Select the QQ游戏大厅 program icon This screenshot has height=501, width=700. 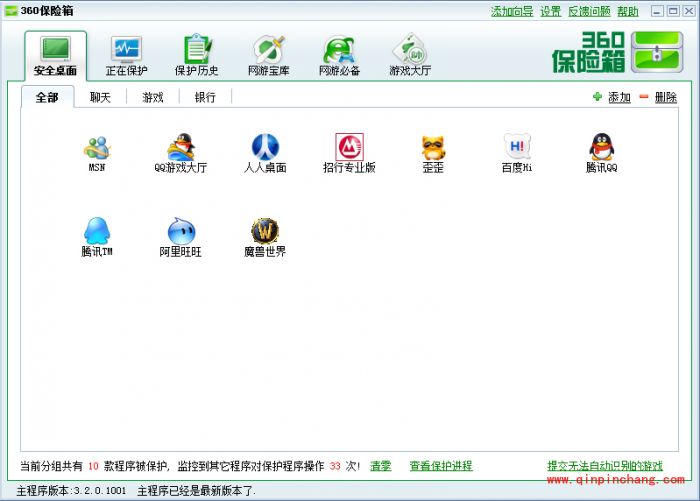[181, 147]
